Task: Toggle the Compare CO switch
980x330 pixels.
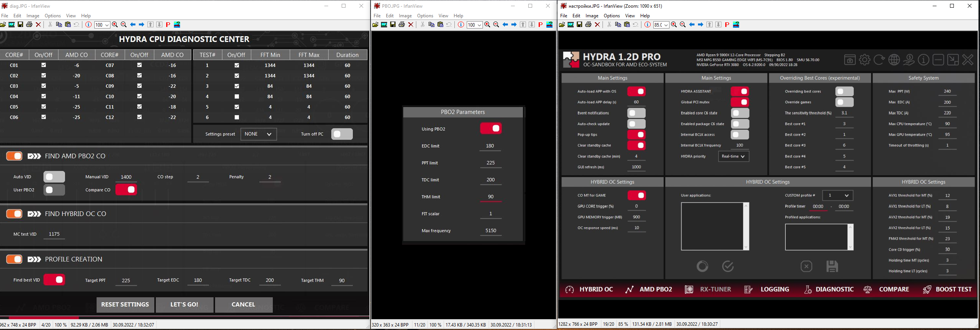Action: (126, 189)
